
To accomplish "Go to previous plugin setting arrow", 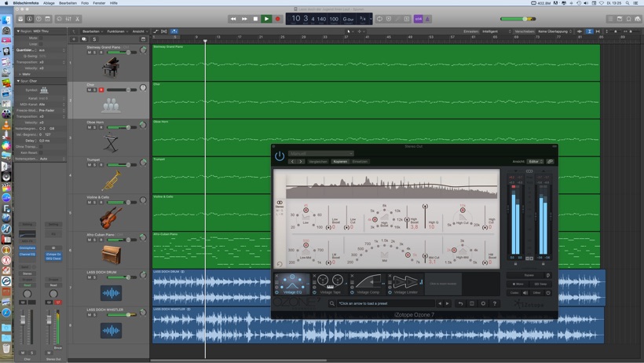I will [292, 162].
